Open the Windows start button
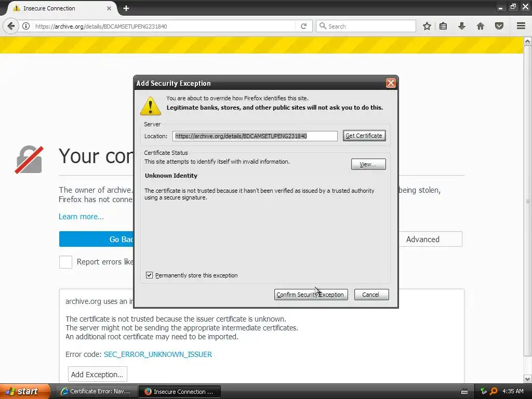This screenshot has width=532, height=399. click(25, 391)
